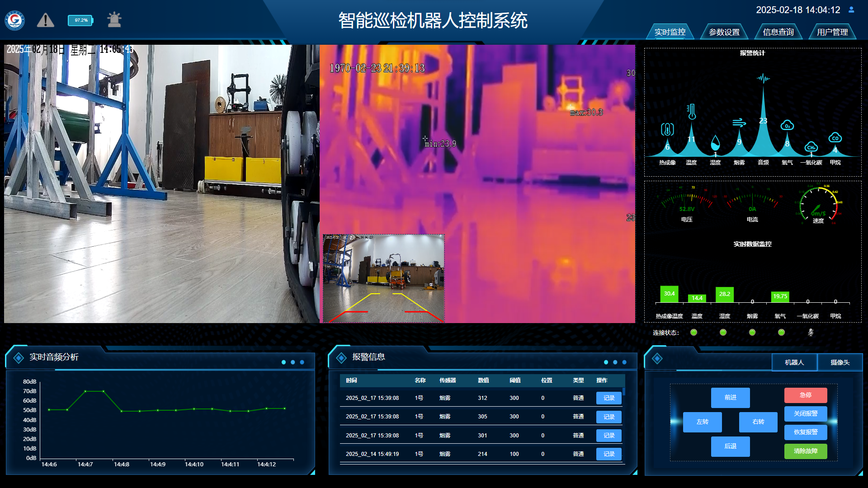Click 记录 for the alarm with value 312
Screen dimensions: 868x488
[x=609, y=398]
